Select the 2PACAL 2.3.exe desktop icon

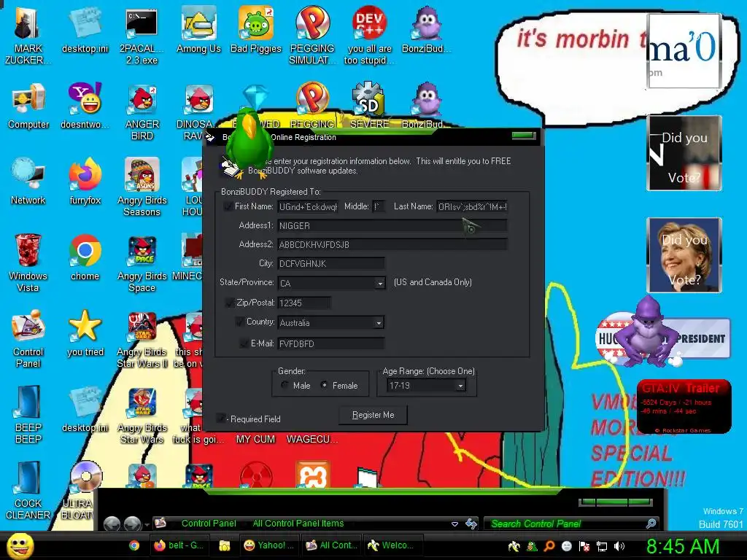click(x=142, y=35)
